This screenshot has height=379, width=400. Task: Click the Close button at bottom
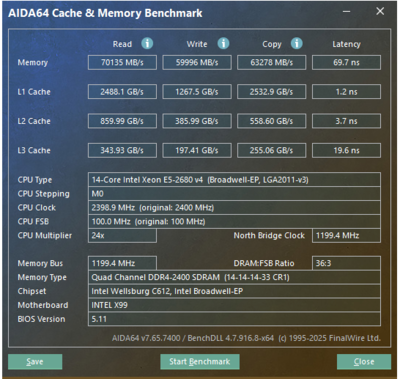point(364,362)
